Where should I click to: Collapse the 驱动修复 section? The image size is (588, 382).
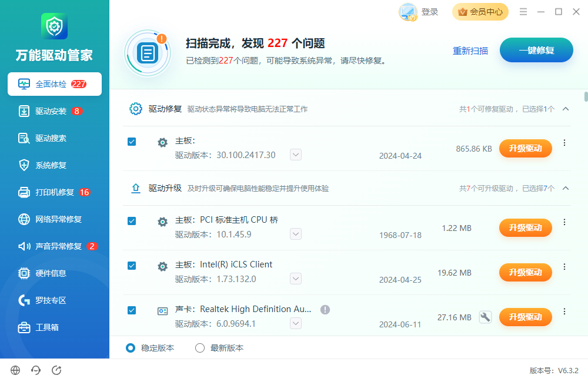566,109
